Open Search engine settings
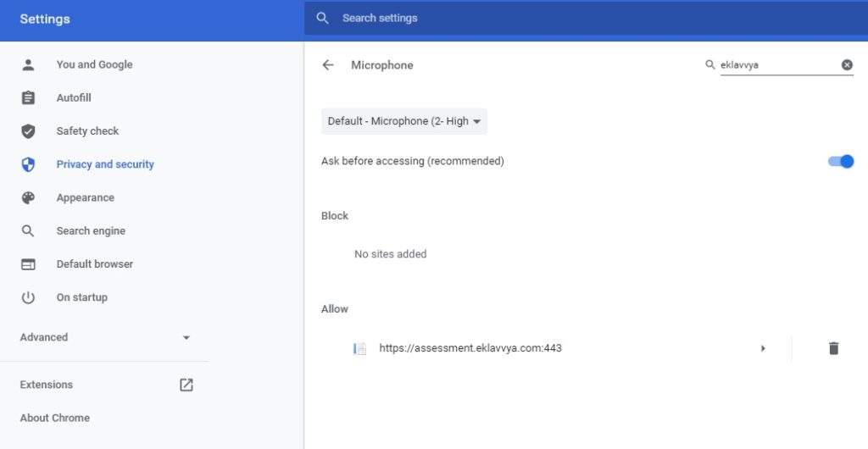Image resolution: width=868 pixels, height=449 pixels. click(91, 230)
